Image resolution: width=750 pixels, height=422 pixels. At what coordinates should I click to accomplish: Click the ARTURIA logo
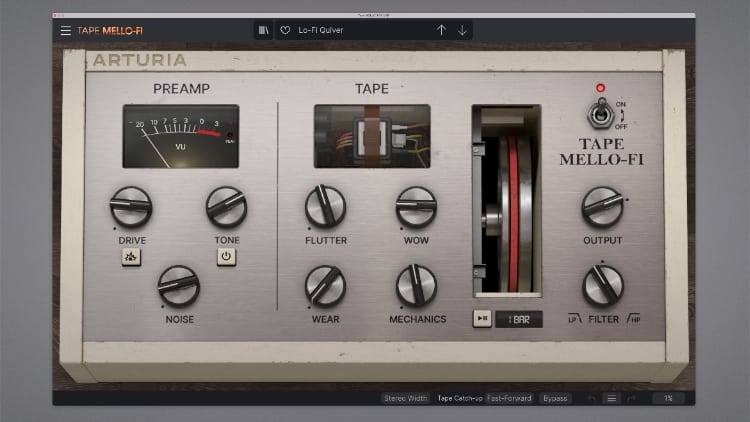tap(140, 60)
